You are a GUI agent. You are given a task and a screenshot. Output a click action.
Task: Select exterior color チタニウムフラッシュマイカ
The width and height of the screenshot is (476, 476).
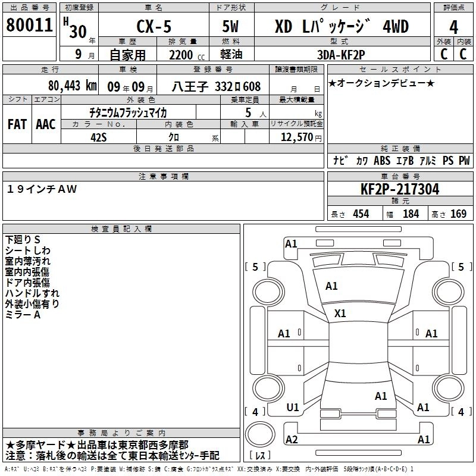click(128, 112)
